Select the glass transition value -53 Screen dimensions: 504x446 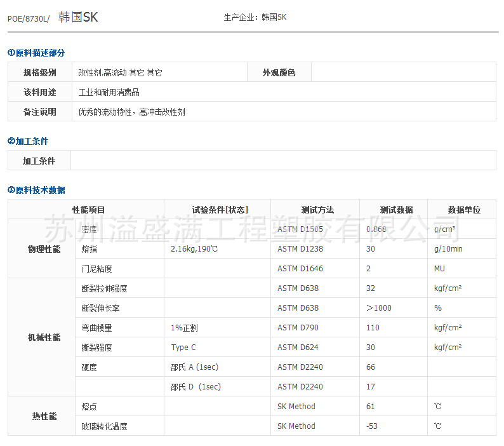pos(371,426)
